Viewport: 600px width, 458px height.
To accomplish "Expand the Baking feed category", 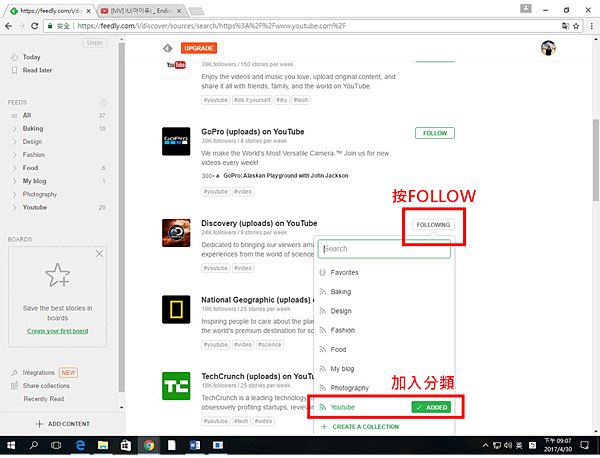I will 15,129.
